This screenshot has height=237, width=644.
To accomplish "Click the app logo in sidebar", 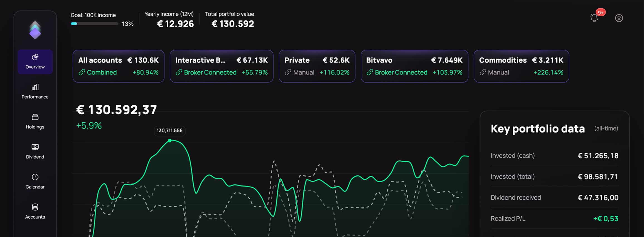I will tap(35, 30).
